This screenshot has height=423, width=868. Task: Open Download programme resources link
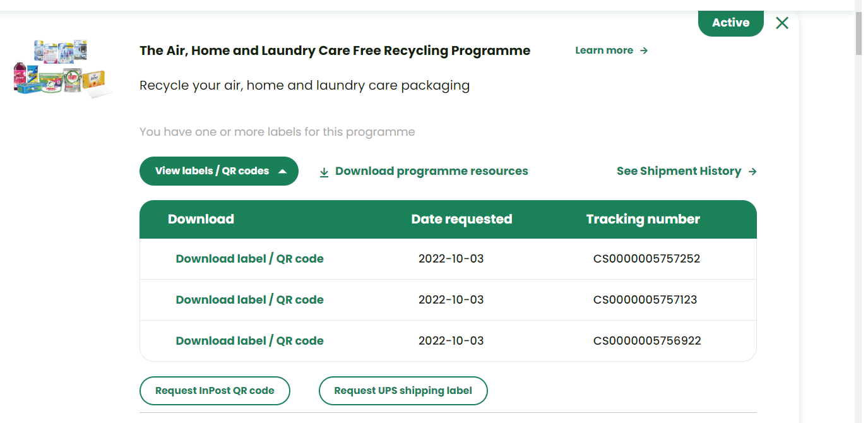[431, 171]
